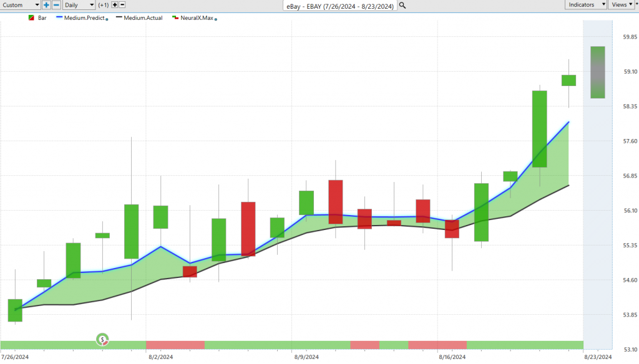Click the blue plus zoom-in button
The width and height of the screenshot is (639, 364).
(x=46, y=5)
